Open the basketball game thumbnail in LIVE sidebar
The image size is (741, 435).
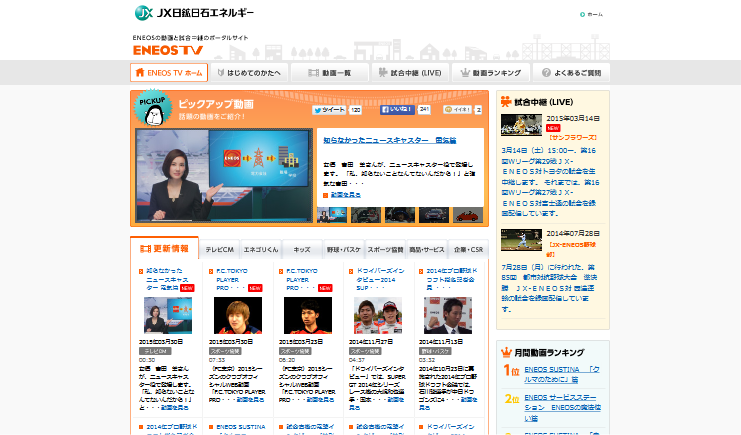[521, 125]
